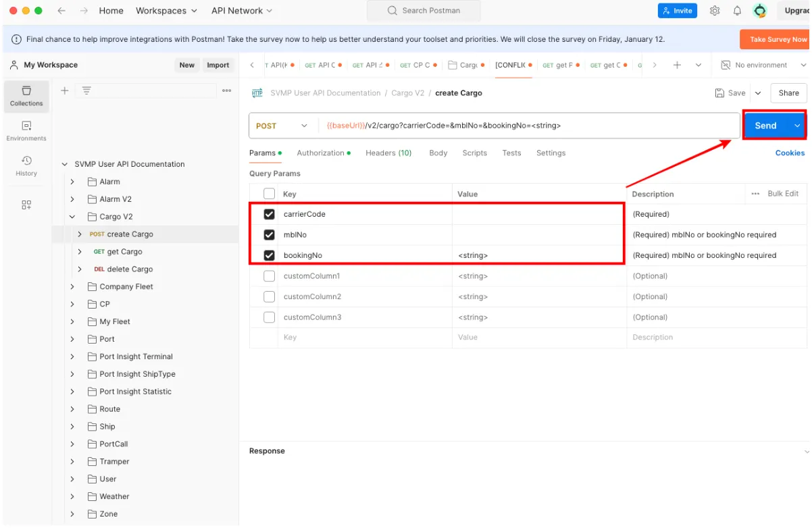Open the POST method dropdown
812x528 pixels.
pyautogui.click(x=282, y=126)
